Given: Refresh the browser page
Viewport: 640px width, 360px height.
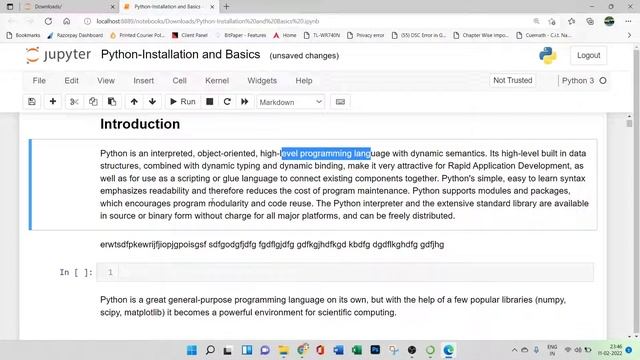Looking at the screenshot, I should coord(48,21).
